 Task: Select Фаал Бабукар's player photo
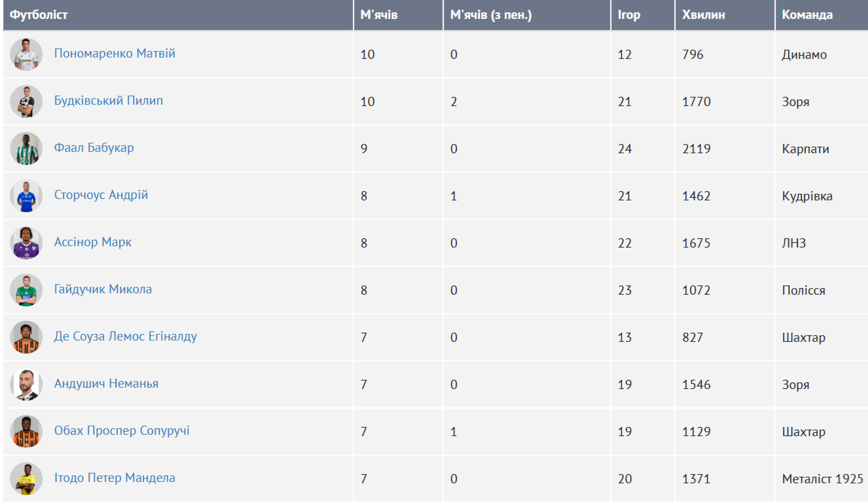pos(26,149)
